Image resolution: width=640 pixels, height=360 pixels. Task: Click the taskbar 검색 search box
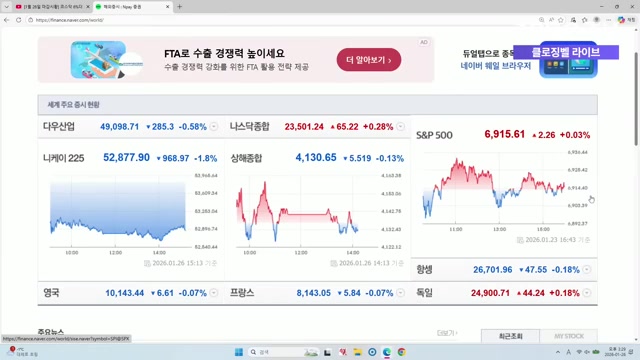click(x=284, y=352)
